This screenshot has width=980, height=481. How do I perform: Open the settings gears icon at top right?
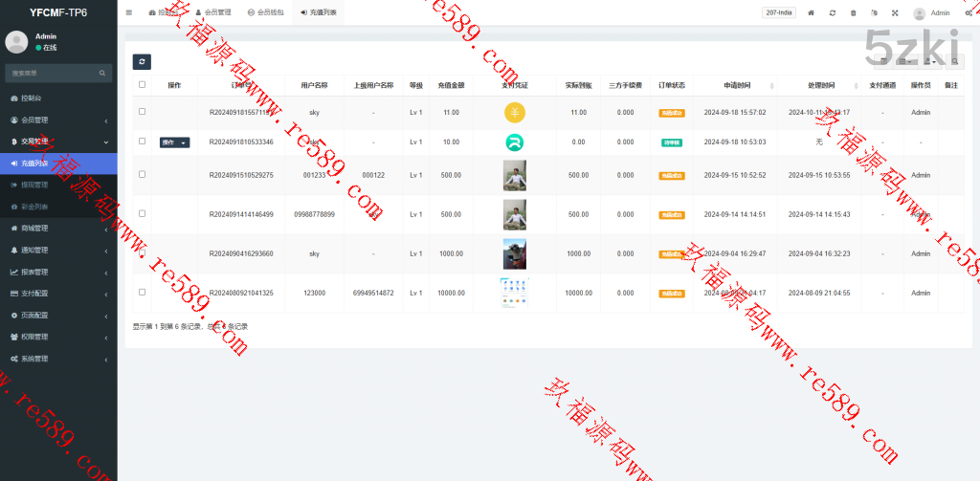tap(969, 13)
